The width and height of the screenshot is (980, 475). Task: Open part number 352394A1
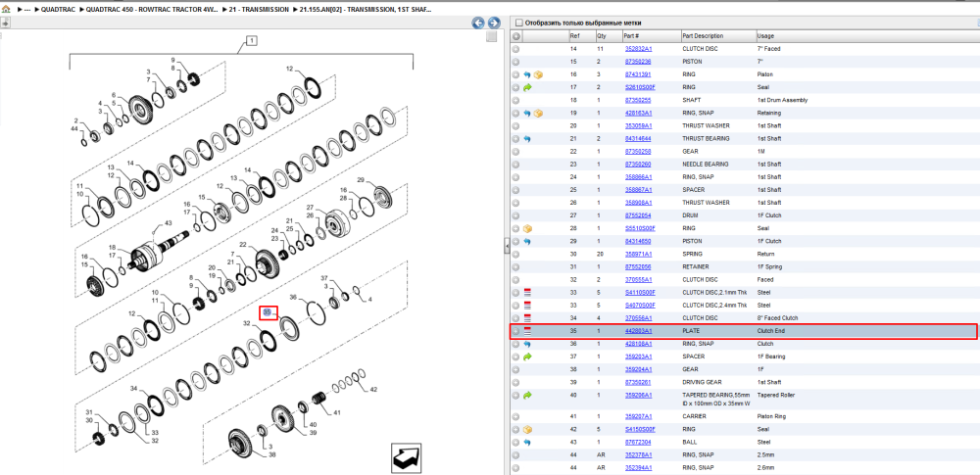[x=638, y=467]
